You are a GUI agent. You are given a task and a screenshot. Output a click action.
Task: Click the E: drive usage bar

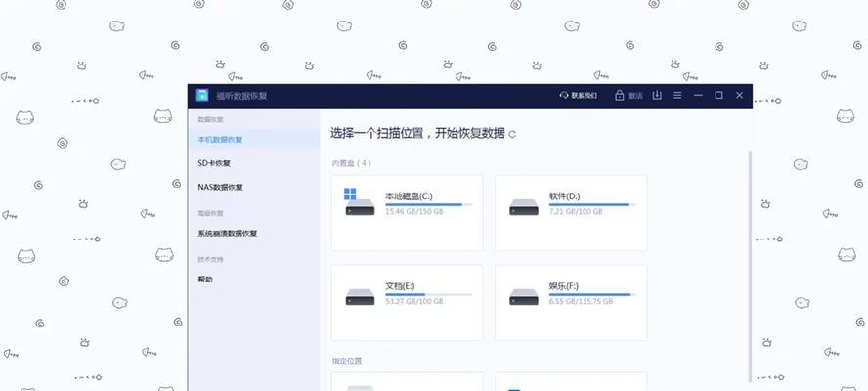428,294
